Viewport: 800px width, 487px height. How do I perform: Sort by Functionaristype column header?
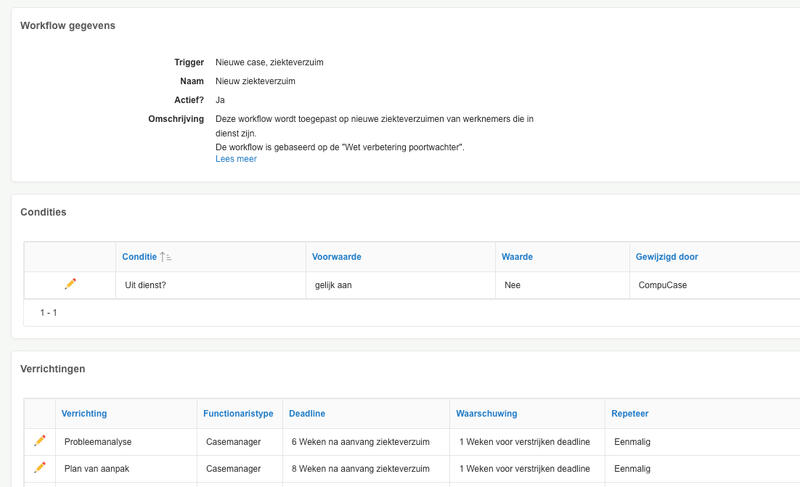(x=238, y=414)
